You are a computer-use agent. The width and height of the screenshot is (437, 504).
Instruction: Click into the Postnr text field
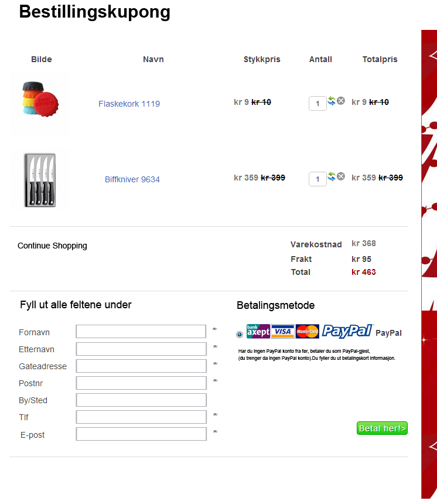(x=141, y=383)
